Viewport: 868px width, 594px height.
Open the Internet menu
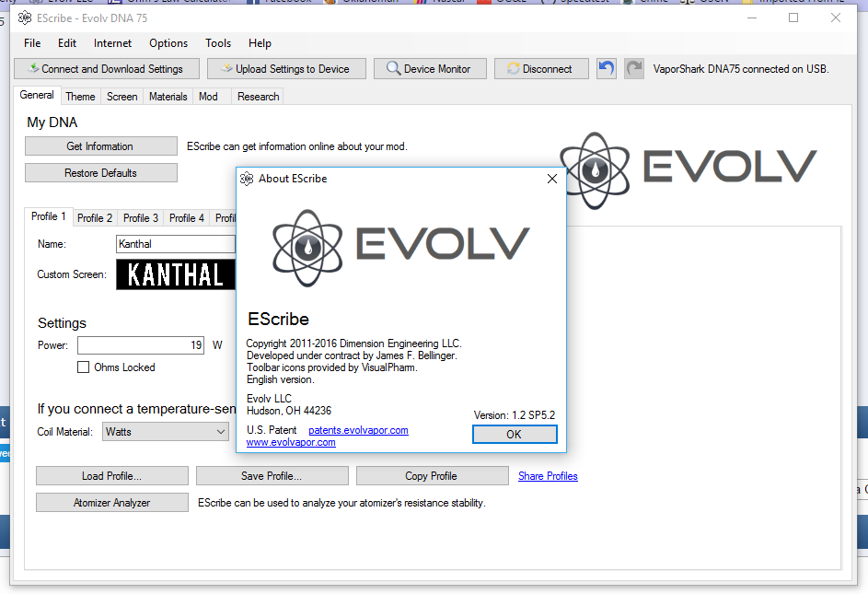[112, 43]
